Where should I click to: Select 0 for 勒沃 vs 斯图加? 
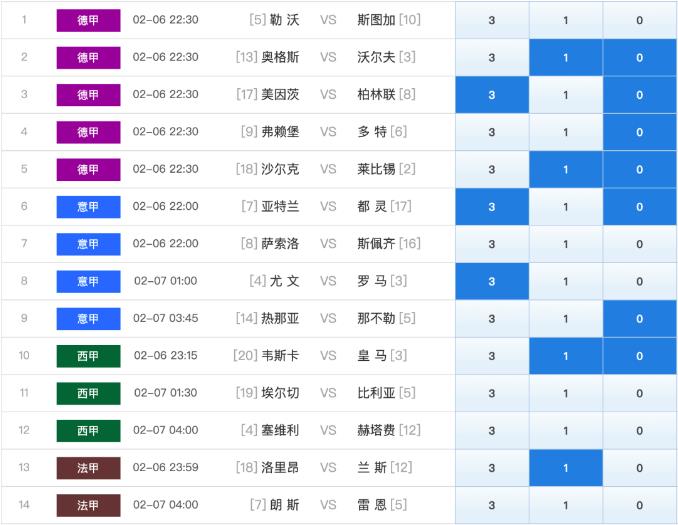640,20
